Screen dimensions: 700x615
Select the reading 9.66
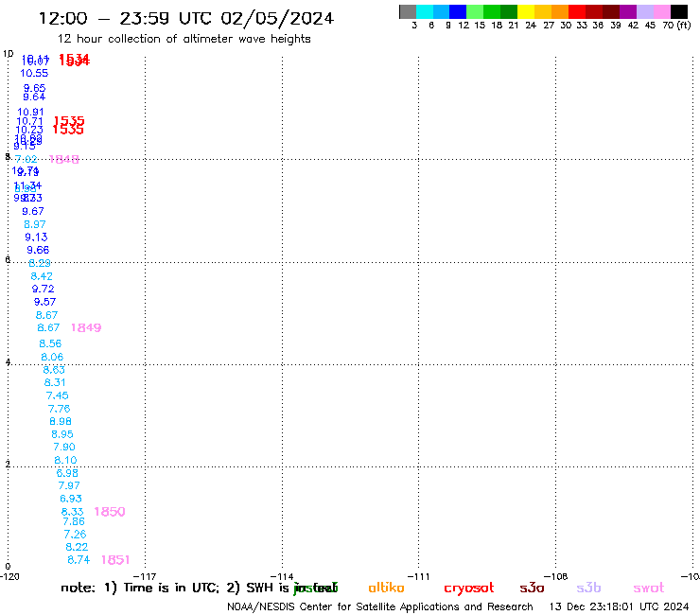coord(38,250)
